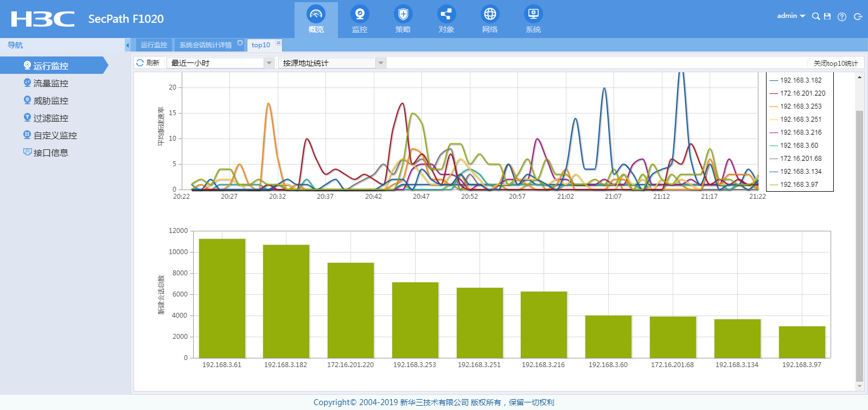The height and width of the screenshot is (410, 868).
Task: Open the help question mark icon
Action: pos(842,17)
